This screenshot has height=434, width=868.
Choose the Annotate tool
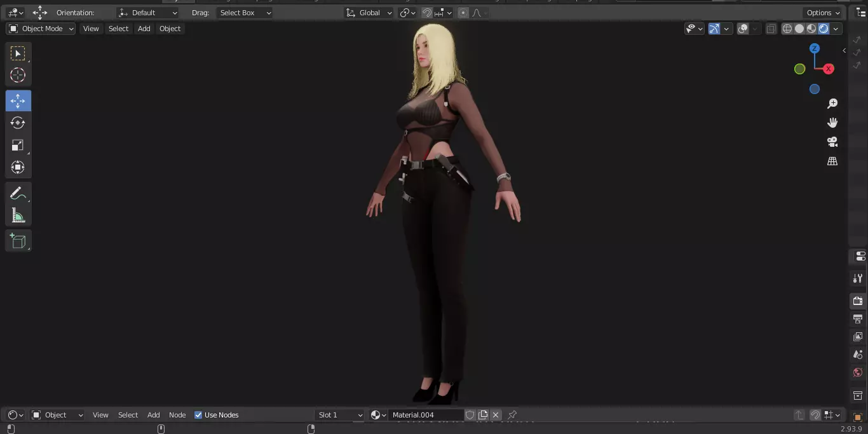coord(18,193)
